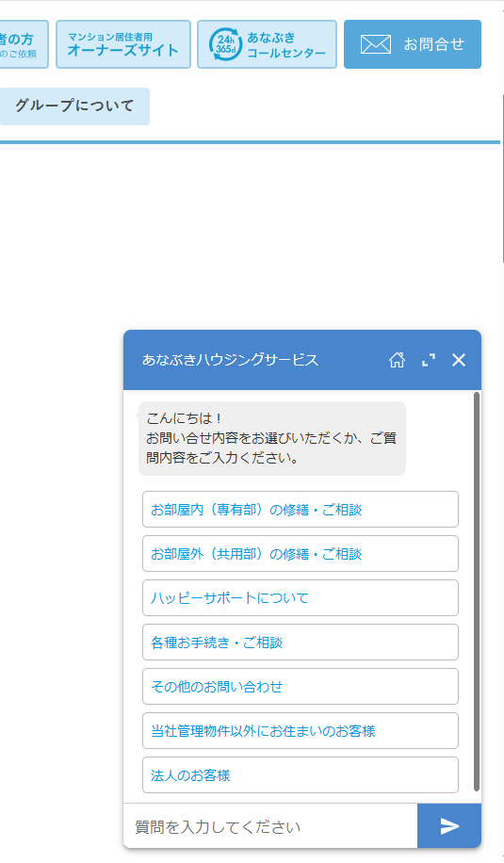Open the グループについて menu item

(x=74, y=106)
